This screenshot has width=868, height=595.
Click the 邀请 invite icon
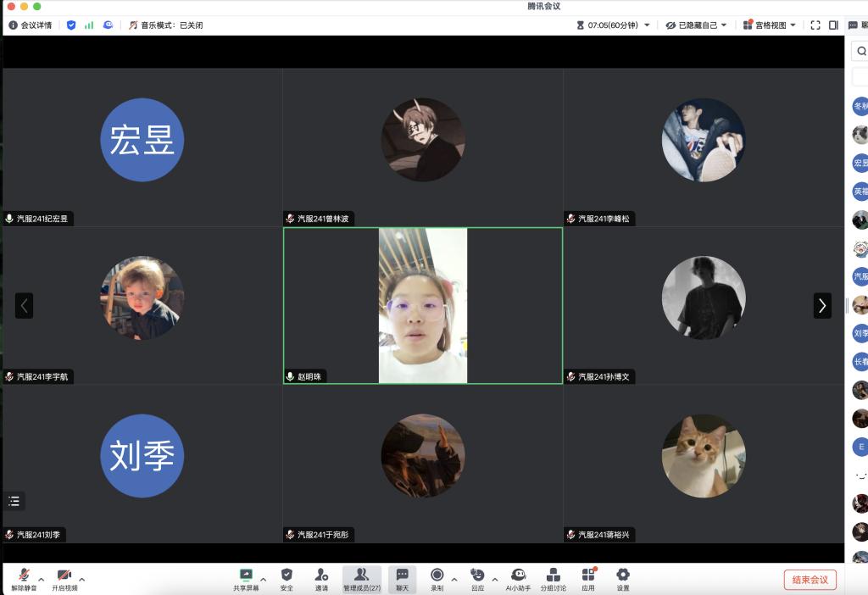pos(321,578)
